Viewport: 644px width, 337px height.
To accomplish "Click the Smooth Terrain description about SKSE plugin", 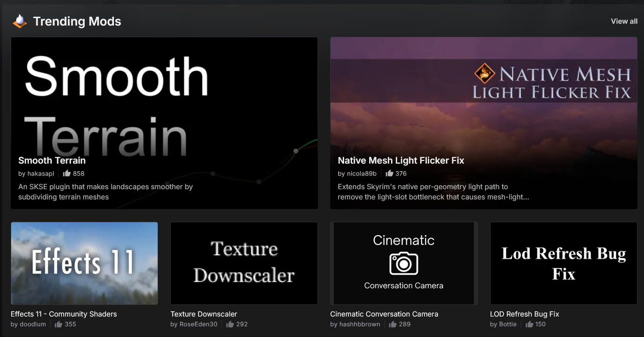I will click(106, 192).
